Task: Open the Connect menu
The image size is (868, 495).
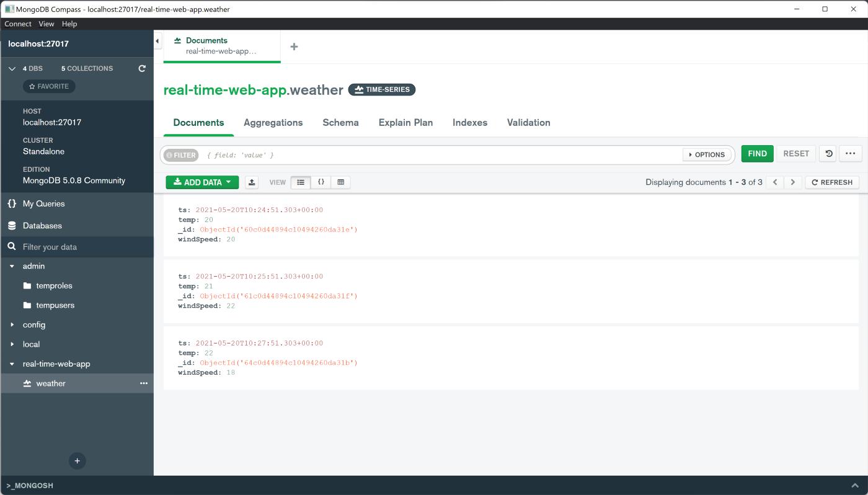Action: coord(17,24)
